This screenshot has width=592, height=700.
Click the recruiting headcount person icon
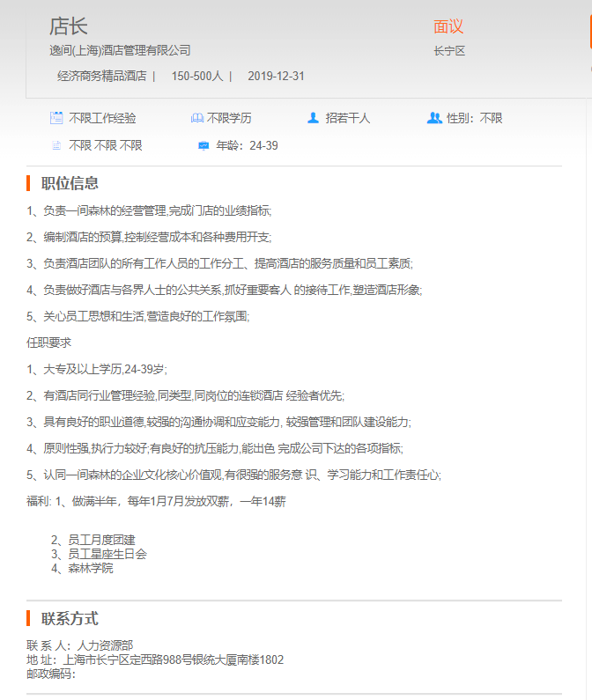tap(313, 118)
